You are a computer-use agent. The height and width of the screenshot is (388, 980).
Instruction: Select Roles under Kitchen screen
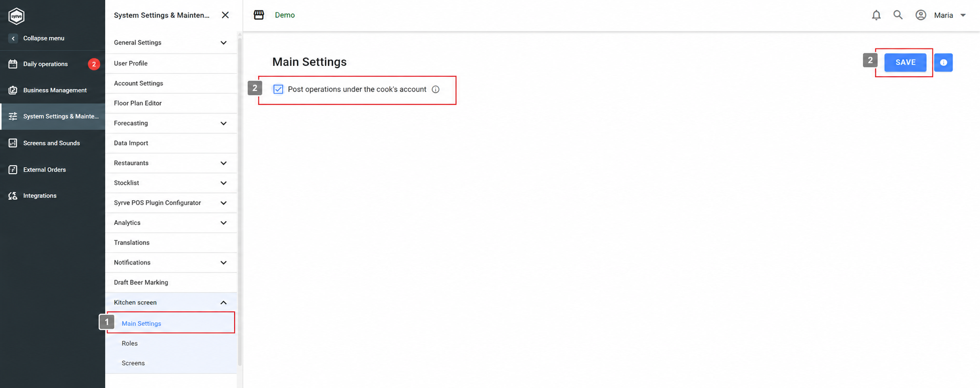tap(171, 343)
